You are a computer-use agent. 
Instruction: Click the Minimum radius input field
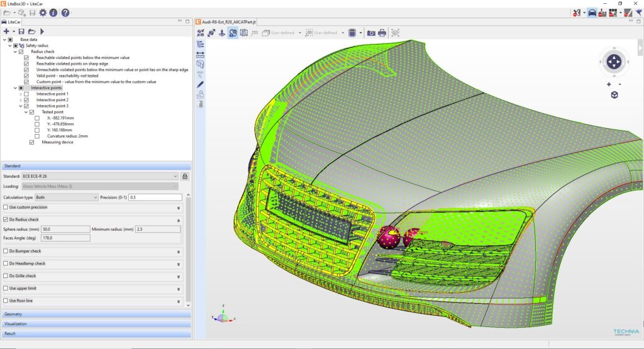click(x=158, y=229)
